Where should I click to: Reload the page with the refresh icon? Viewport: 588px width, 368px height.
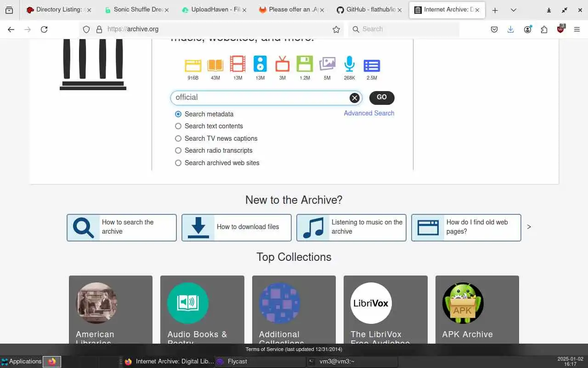[44, 29]
